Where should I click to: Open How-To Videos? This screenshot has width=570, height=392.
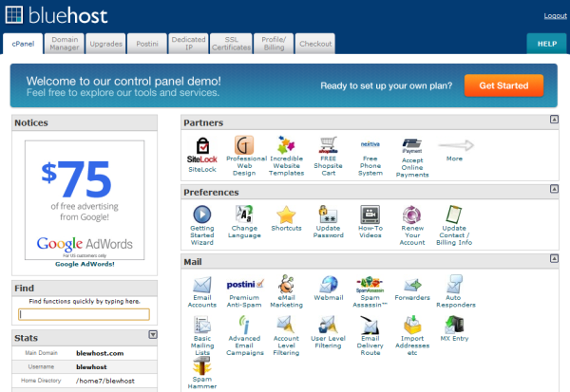[x=370, y=221]
